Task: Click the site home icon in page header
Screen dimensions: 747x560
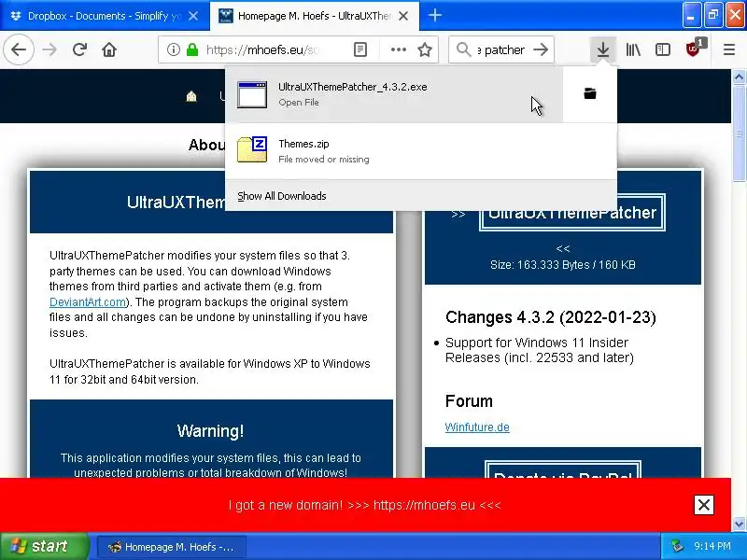Action: [191, 96]
